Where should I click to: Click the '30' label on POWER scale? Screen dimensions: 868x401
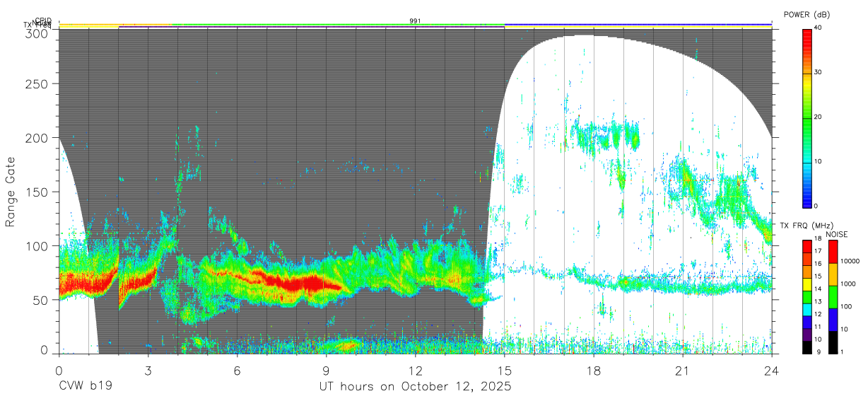coord(819,73)
